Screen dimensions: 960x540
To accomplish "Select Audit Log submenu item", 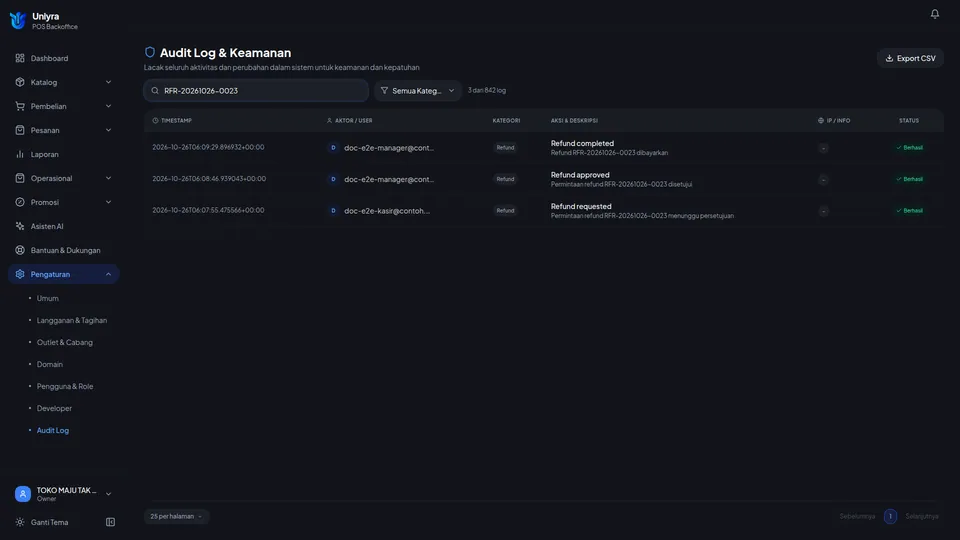I will click(x=53, y=430).
